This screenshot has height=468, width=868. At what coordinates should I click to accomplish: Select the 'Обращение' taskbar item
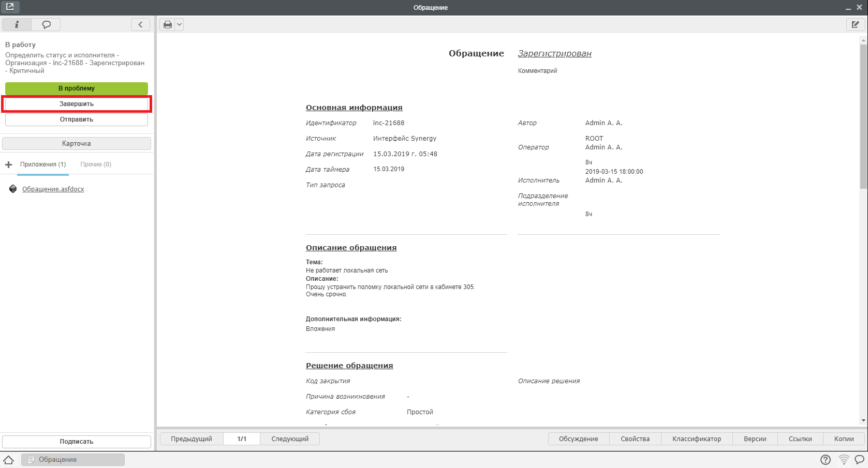(73, 460)
